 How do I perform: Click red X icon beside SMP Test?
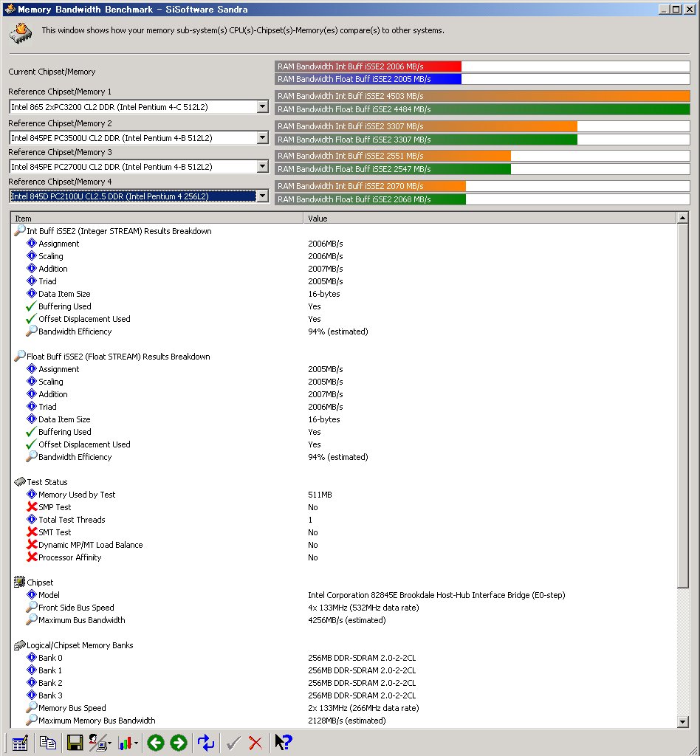pos(32,506)
